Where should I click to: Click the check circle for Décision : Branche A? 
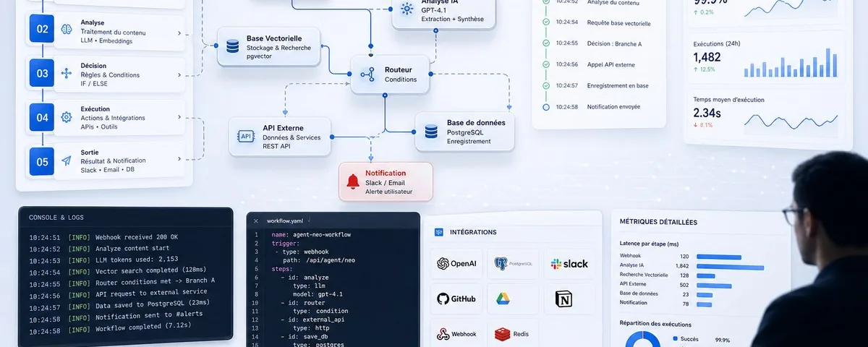click(x=545, y=43)
